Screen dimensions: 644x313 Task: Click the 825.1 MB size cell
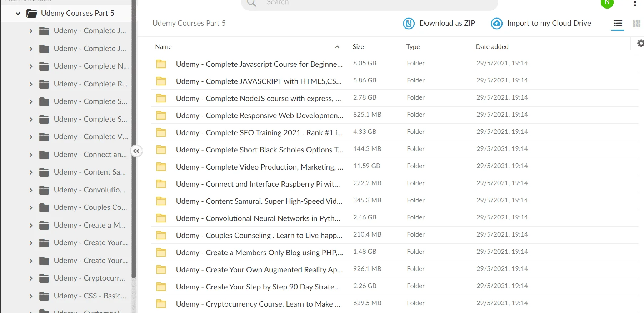tap(367, 115)
